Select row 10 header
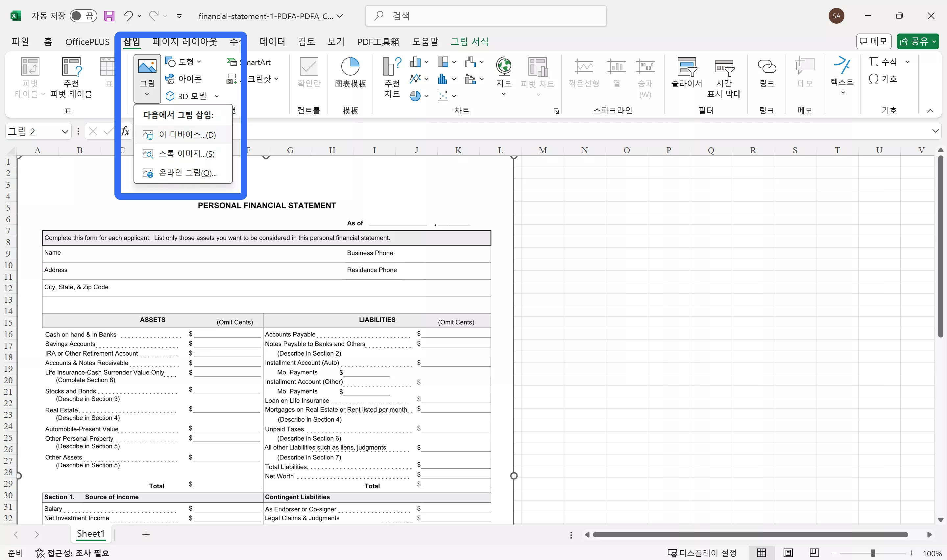This screenshot has width=947, height=560. pos(8,265)
